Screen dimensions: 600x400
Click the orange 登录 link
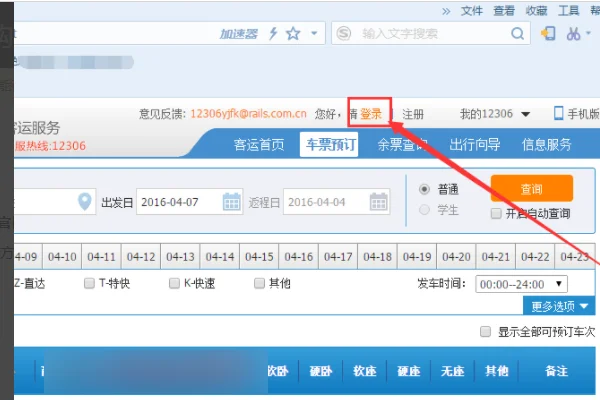(x=371, y=114)
